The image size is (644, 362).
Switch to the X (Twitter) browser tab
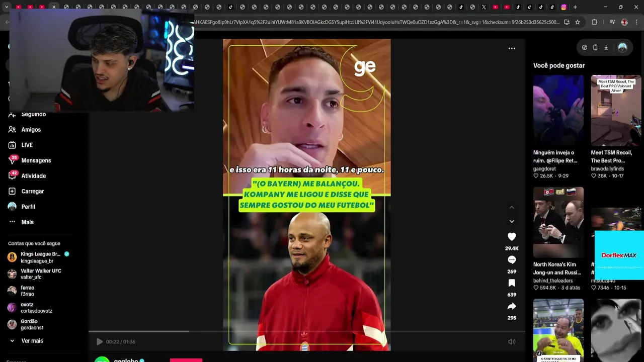click(484, 7)
